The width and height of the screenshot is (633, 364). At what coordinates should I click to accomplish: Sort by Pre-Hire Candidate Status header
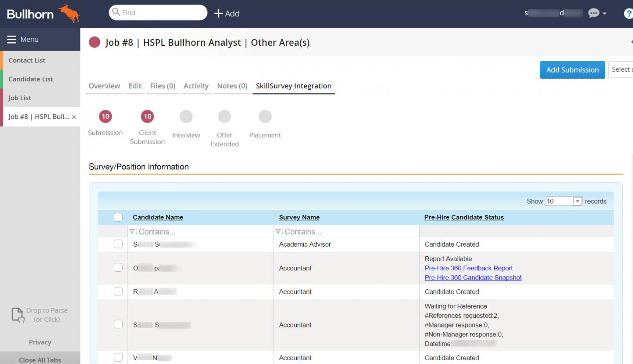(x=464, y=217)
